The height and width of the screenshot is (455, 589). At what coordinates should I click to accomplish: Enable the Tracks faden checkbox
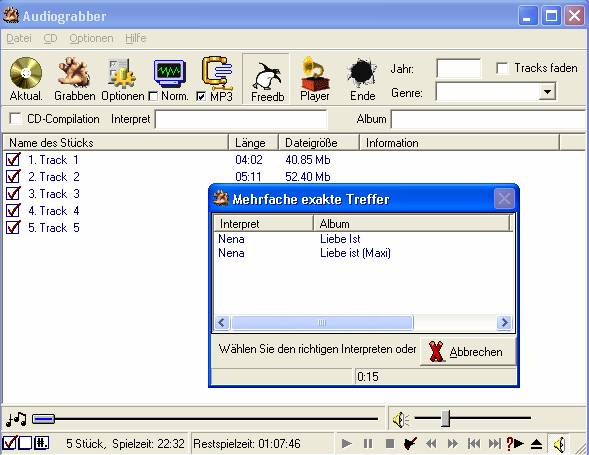pos(502,68)
